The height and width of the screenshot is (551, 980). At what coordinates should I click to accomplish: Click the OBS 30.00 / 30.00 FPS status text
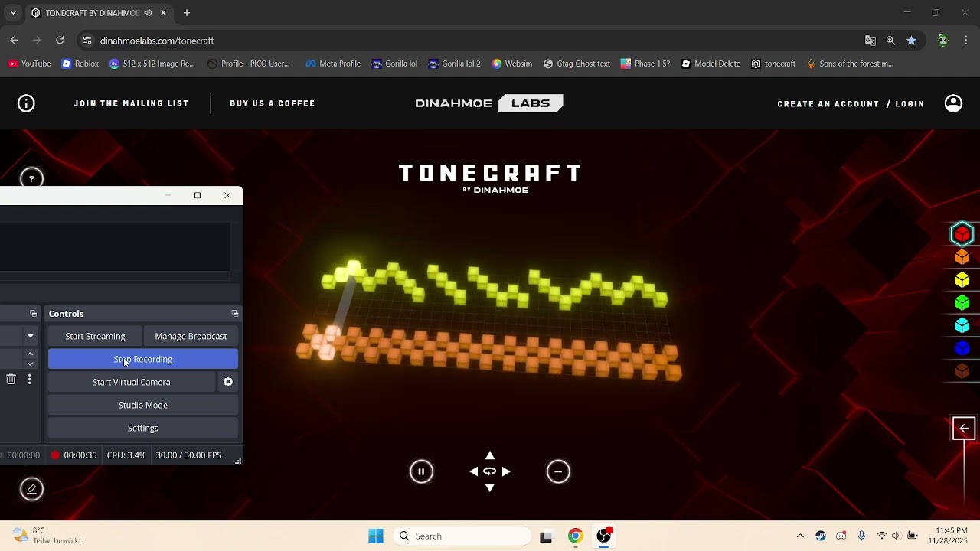[188, 455]
